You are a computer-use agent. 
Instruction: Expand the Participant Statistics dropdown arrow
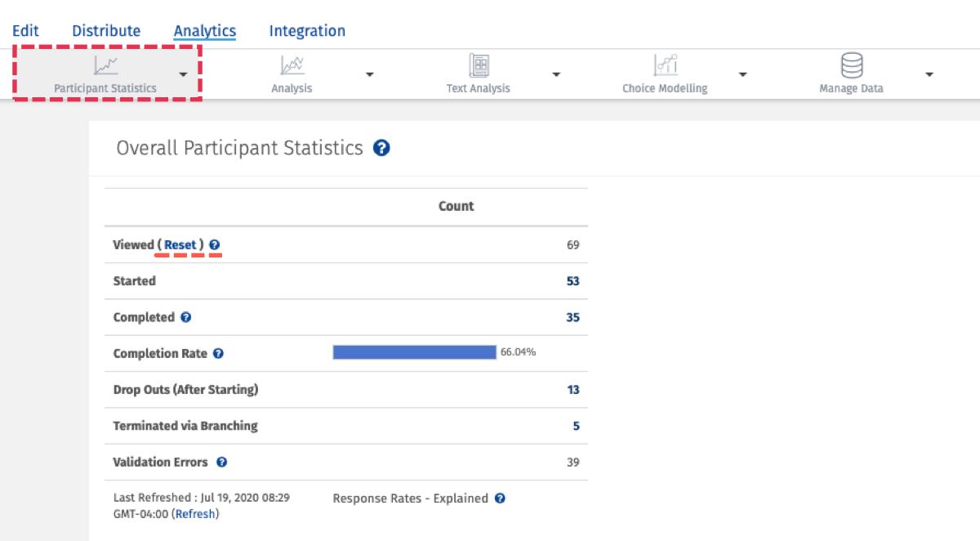pyautogui.click(x=183, y=74)
